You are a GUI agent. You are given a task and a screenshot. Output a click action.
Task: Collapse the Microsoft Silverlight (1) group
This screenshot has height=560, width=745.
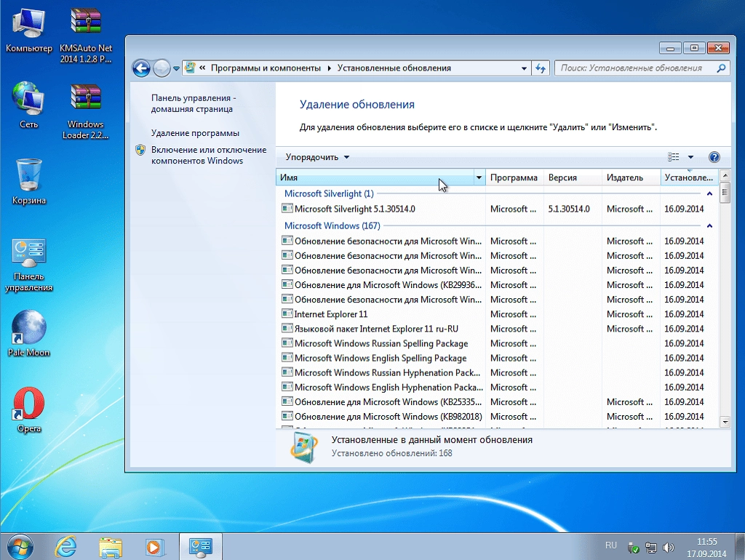(709, 193)
